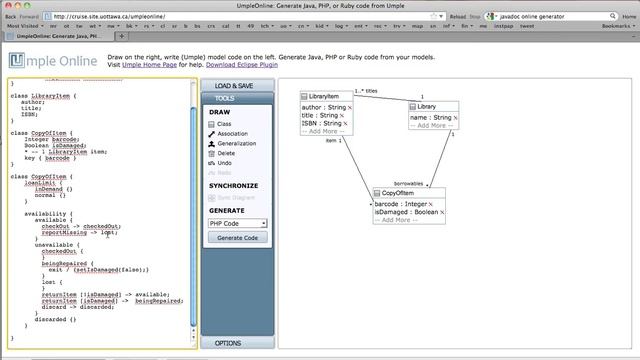Image resolution: width=640 pixels, height=360 pixels.
Task: Select the Association line tool icon
Action: tap(211, 134)
